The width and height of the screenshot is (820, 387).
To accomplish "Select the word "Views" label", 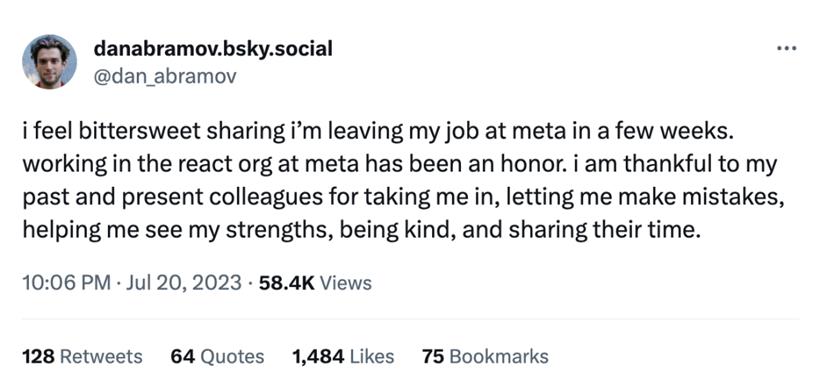I will (345, 283).
